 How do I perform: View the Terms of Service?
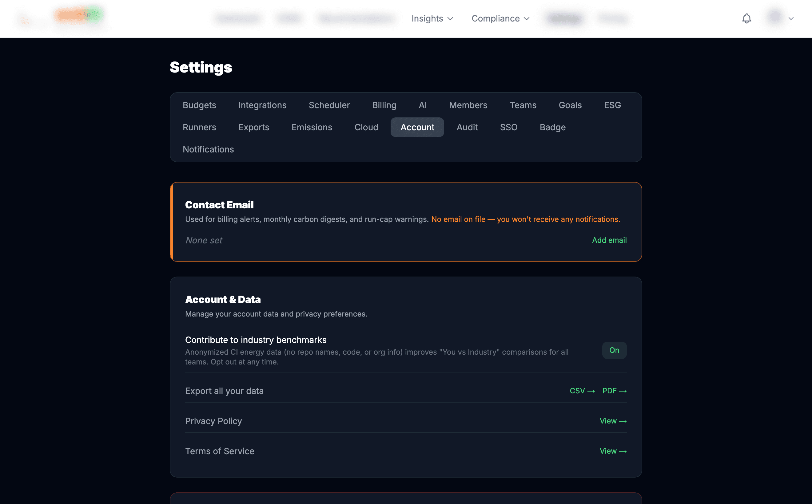[x=613, y=451]
